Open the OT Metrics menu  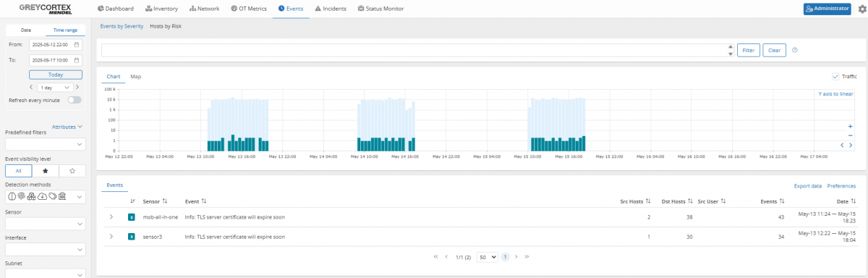pyautogui.click(x=250, y=9)
